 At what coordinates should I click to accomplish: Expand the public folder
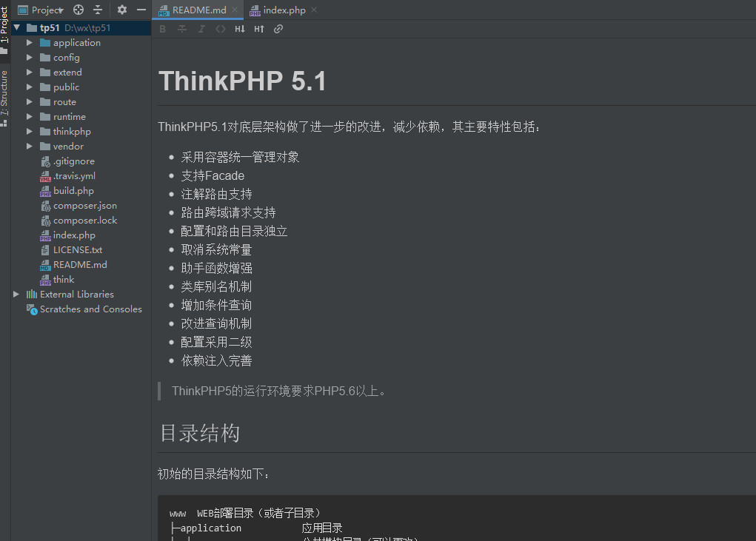coord(30,87)
